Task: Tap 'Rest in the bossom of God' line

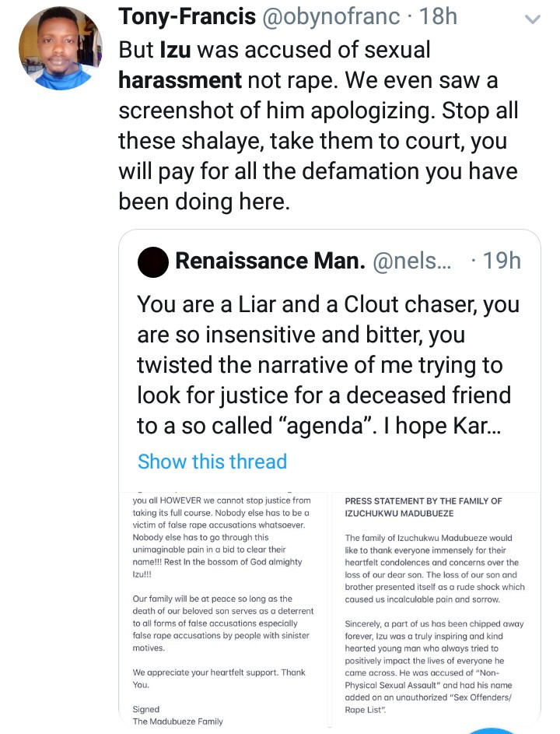Action: 219,562
